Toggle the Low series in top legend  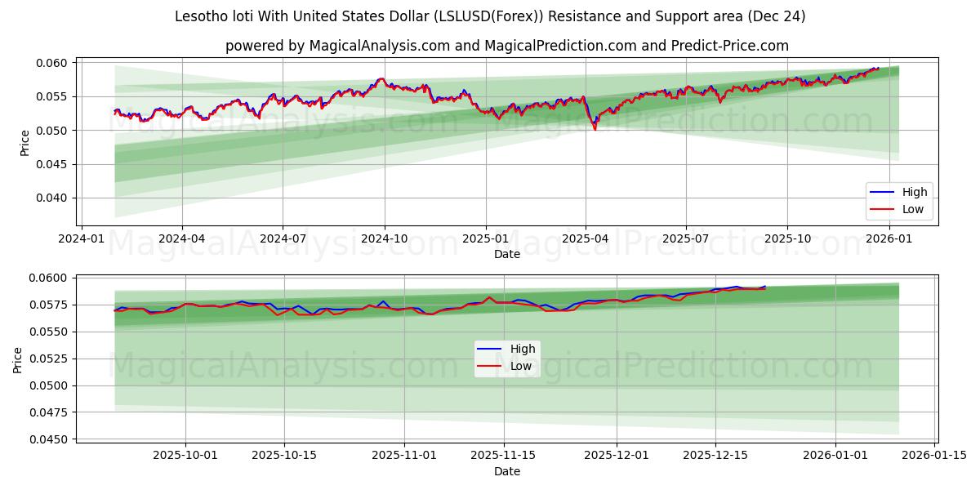(x=915, y=207)
